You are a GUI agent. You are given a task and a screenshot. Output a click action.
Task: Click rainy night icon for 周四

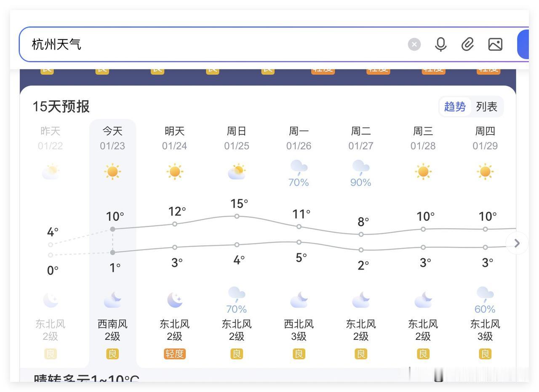(x=485, y=294)
